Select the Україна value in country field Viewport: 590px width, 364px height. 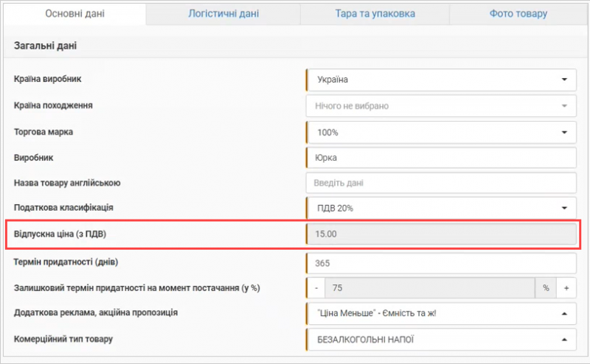coord(332,80)
